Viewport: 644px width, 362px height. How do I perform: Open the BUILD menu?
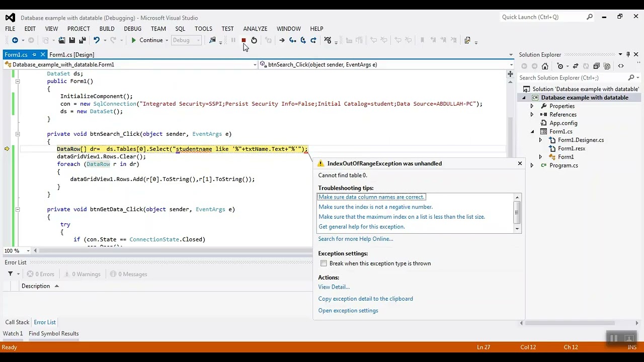click(107, 29)
